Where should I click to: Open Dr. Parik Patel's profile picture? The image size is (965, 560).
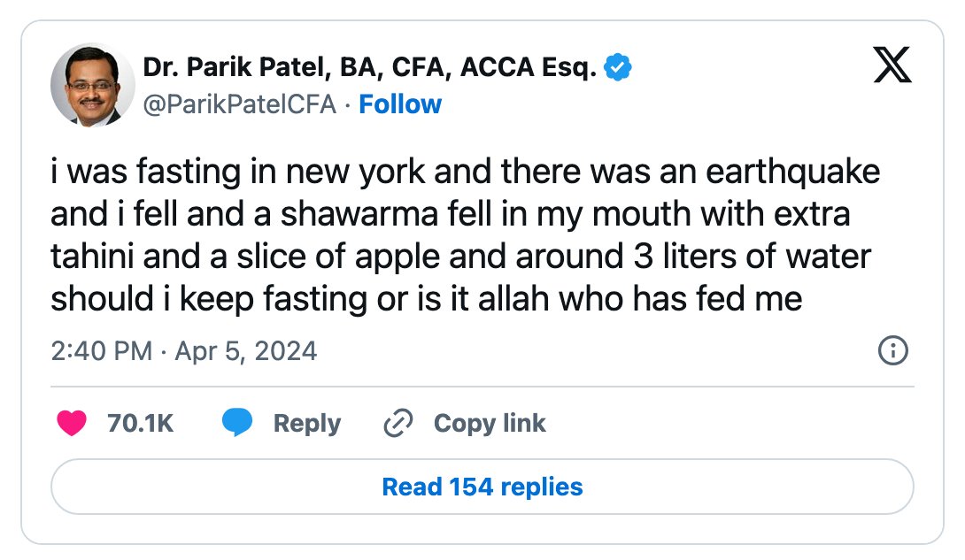click(92, 85)
